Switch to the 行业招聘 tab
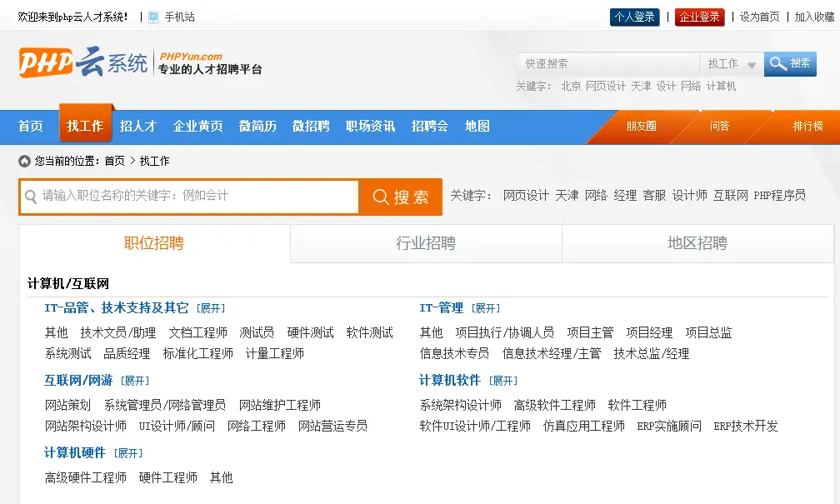This screenshot has height=504, width=840. [426, 243]
